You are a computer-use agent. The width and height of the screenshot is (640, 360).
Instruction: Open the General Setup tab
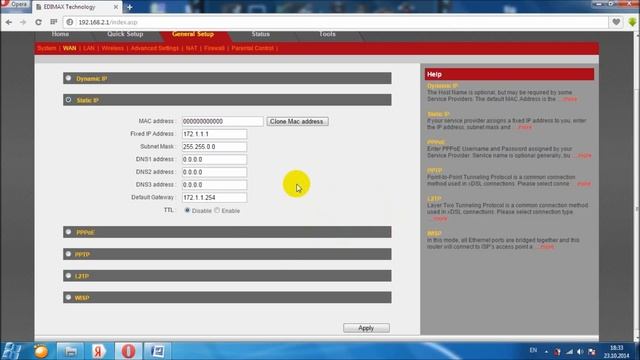click(x=193, y=34)
